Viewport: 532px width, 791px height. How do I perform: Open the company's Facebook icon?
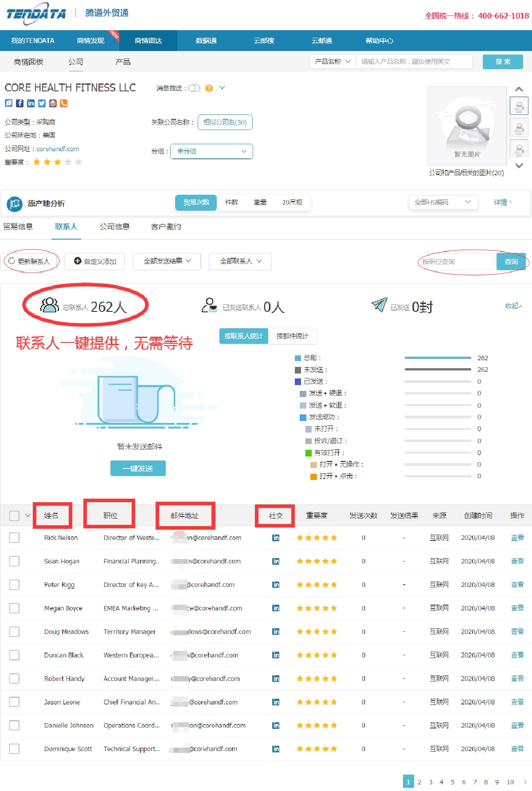coord(20,103)
